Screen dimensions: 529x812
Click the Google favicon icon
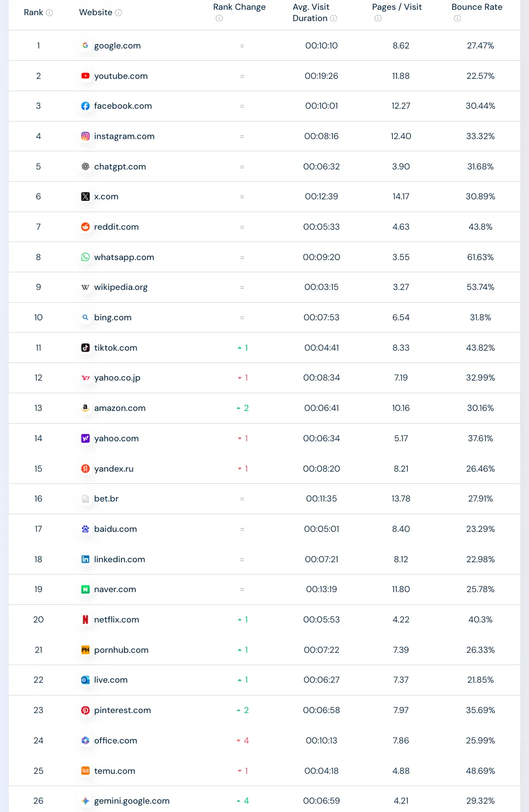click(x=85, y=46)
